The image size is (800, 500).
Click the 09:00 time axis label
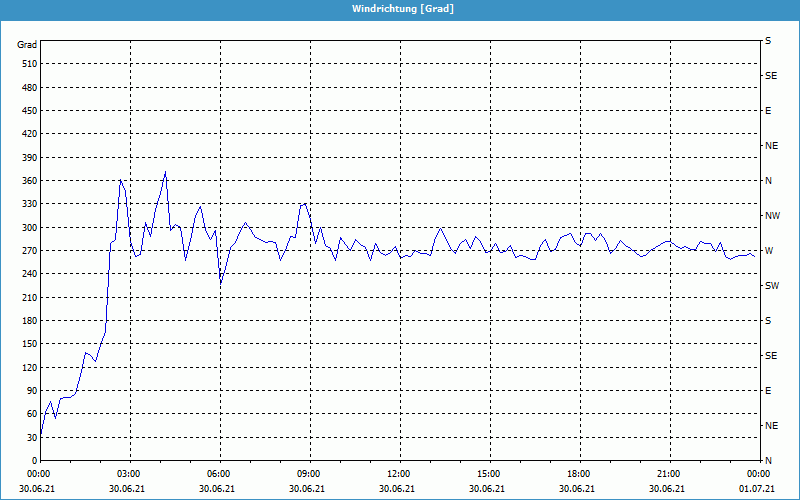[309, 474]
